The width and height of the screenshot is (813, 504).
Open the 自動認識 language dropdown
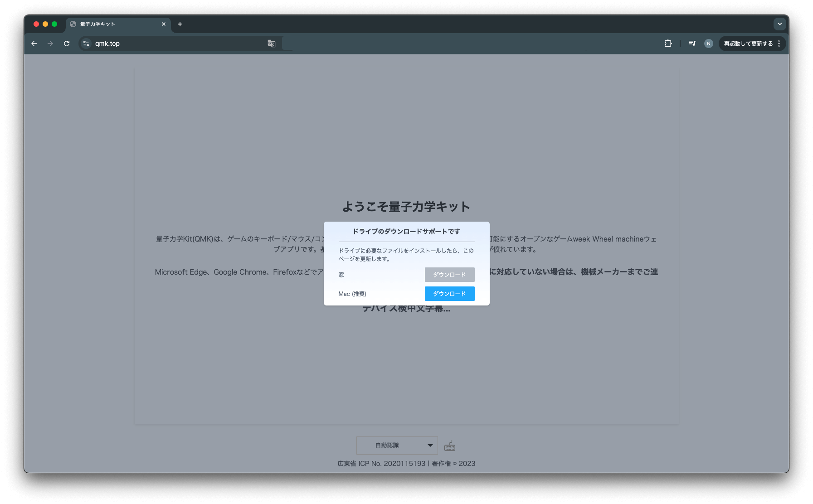click(x=397, y=446)
